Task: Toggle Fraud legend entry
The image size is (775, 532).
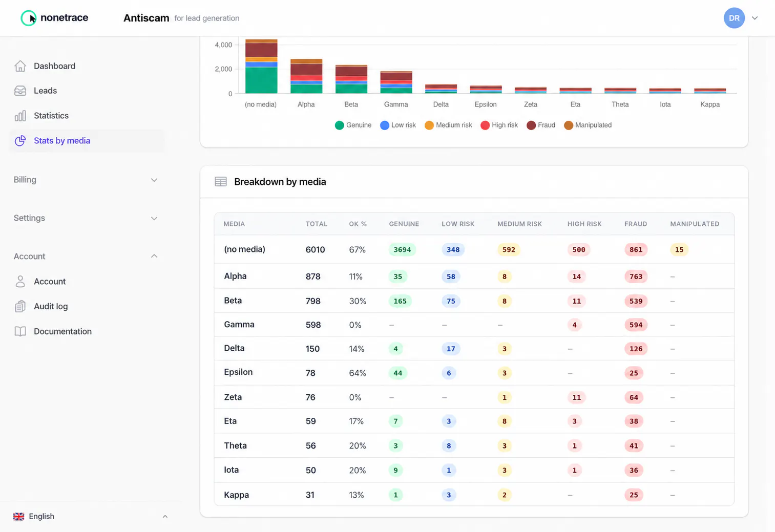Action: [541, 125]
